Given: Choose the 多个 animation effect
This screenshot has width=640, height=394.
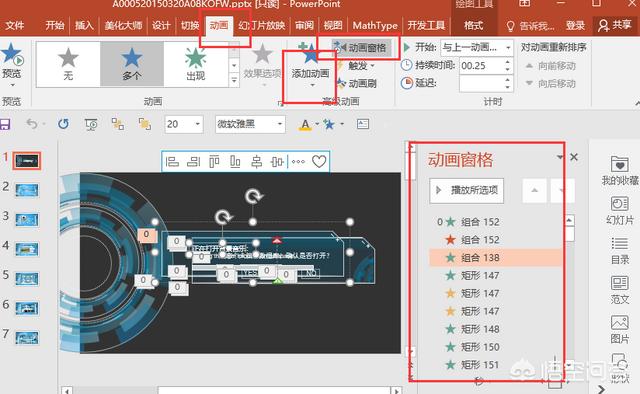Looking at the screenshot, I should [132, 64].
